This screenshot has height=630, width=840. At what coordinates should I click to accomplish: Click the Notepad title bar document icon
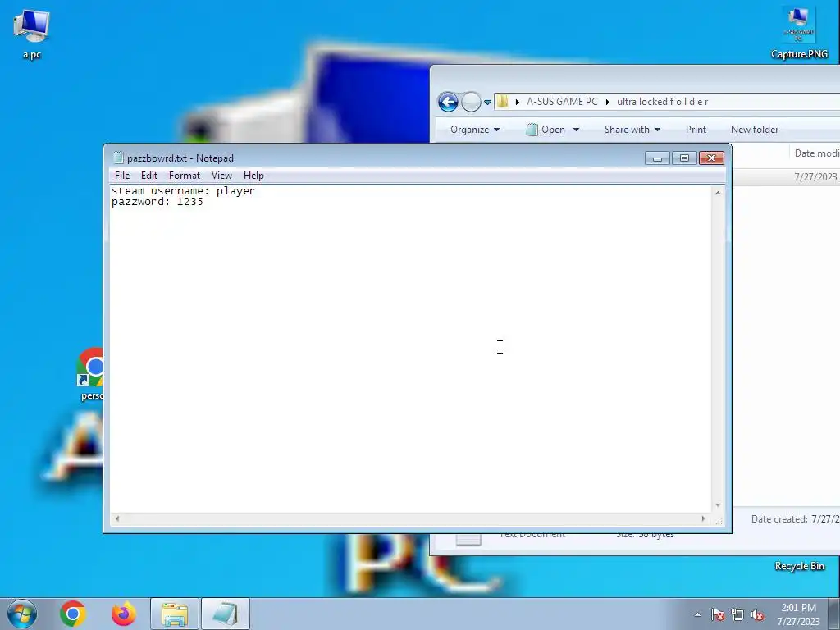[x=117, y=157]
